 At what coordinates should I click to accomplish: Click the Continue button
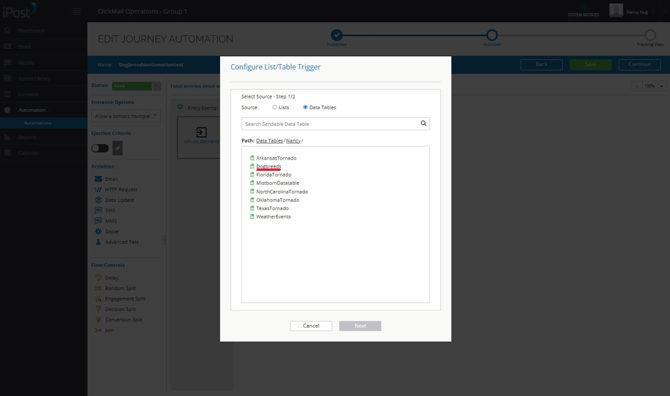click(640, 65)
